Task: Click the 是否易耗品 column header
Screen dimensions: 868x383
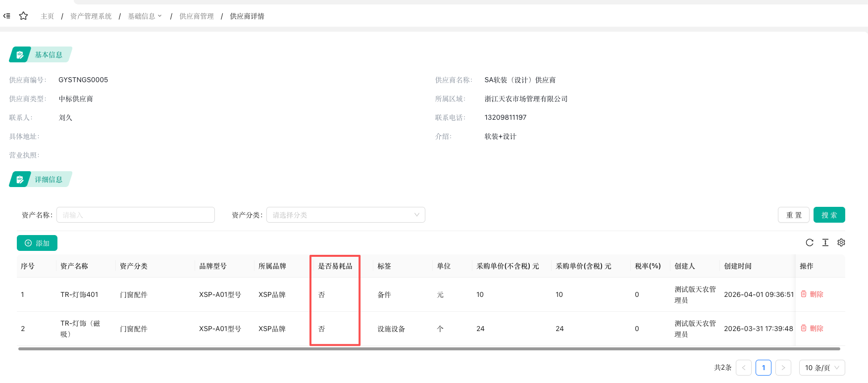Action: [x=335, y=266]
